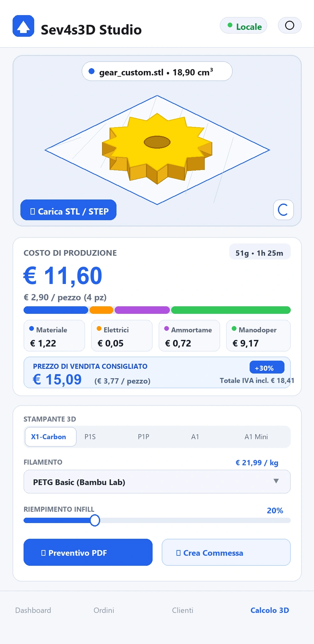The image size is (314, 644).
Task: Choose the A1 Mini printer
Action: pyautogui.click(x=256, y=437)
